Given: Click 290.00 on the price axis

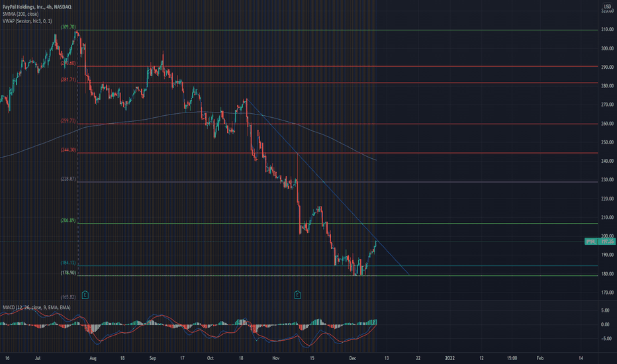Looking at the screenshot, I should pyautogui.click(x=607, y=68).
